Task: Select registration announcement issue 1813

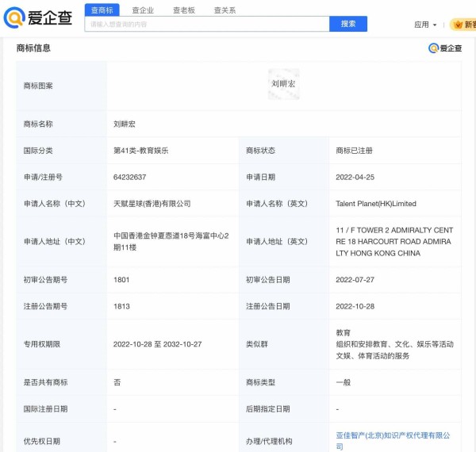Action: pyautogui.click(x=121, y=306)
